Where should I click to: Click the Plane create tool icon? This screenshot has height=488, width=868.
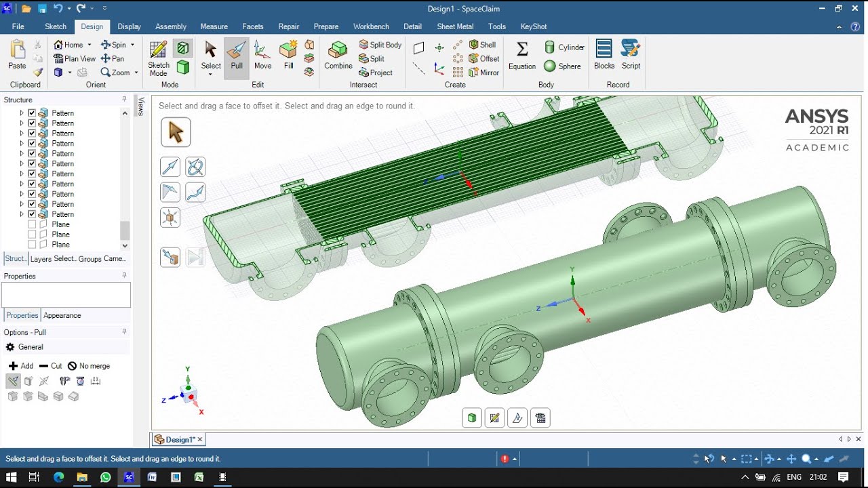click(419, 47)
